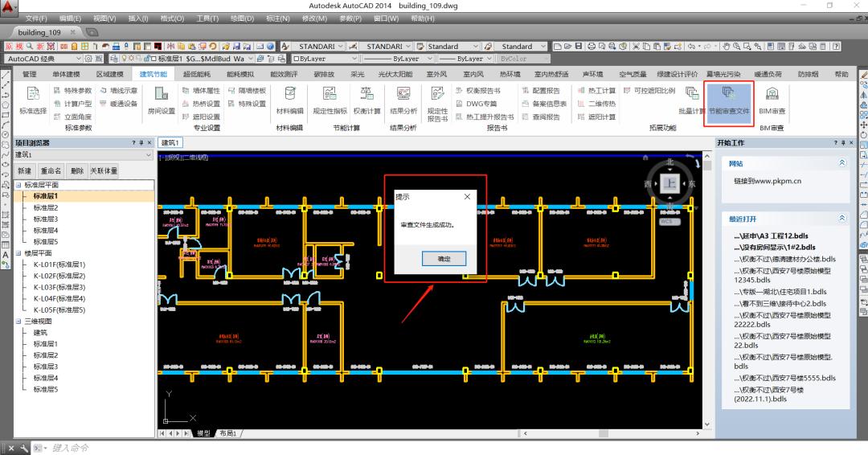Run the 权衡计算 tool
Viewport: 868px width, 455px height.
coord(366,99)
